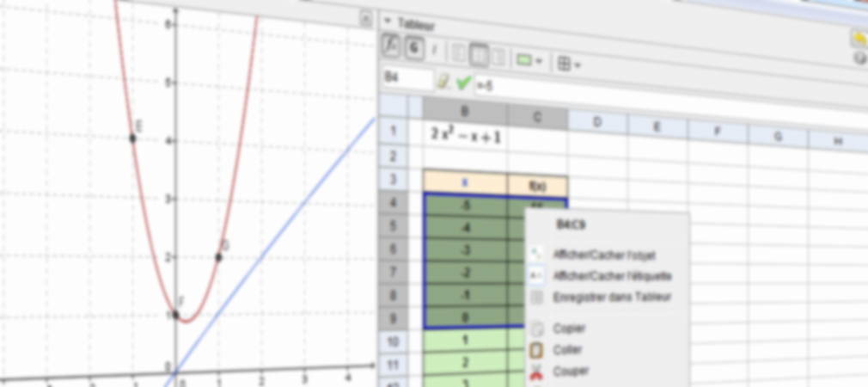Choose Couper in the context menu
868x387 pixels.
click(571, 371)
